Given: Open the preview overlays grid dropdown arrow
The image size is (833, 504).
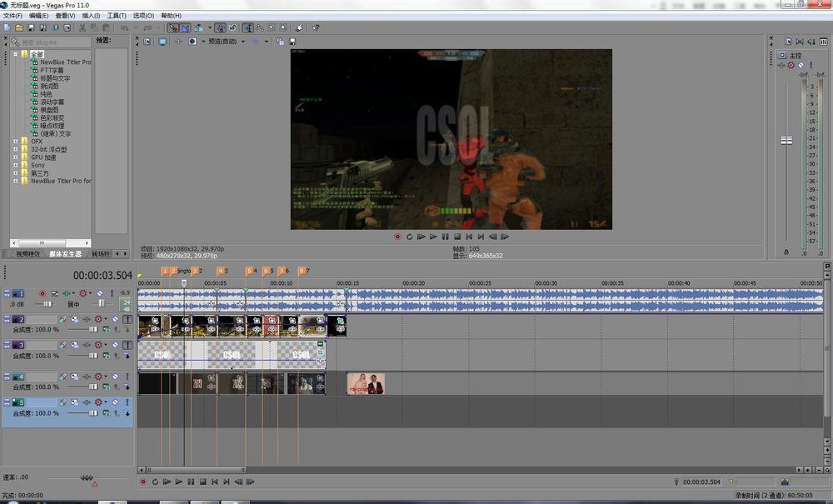Looking at the screenshot, I should pyautogui.click(x=267, y=42).
